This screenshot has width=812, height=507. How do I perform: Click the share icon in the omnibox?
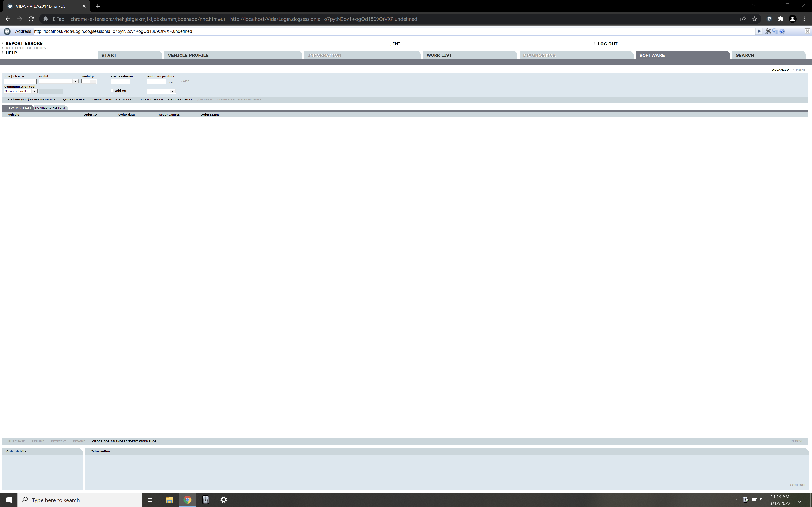tap(743, 19)
